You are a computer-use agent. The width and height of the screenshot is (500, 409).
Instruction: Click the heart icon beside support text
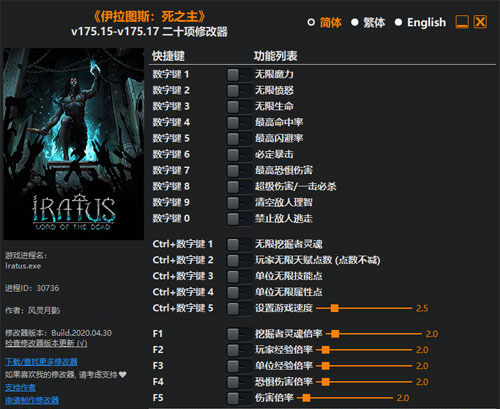click(x=123, y=375)
